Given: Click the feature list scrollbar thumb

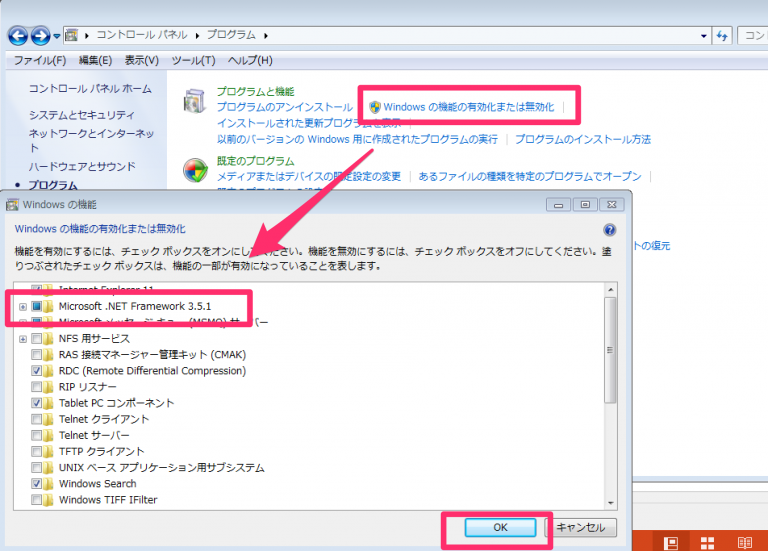Looking at the screenshot, I should click(610, 350).
